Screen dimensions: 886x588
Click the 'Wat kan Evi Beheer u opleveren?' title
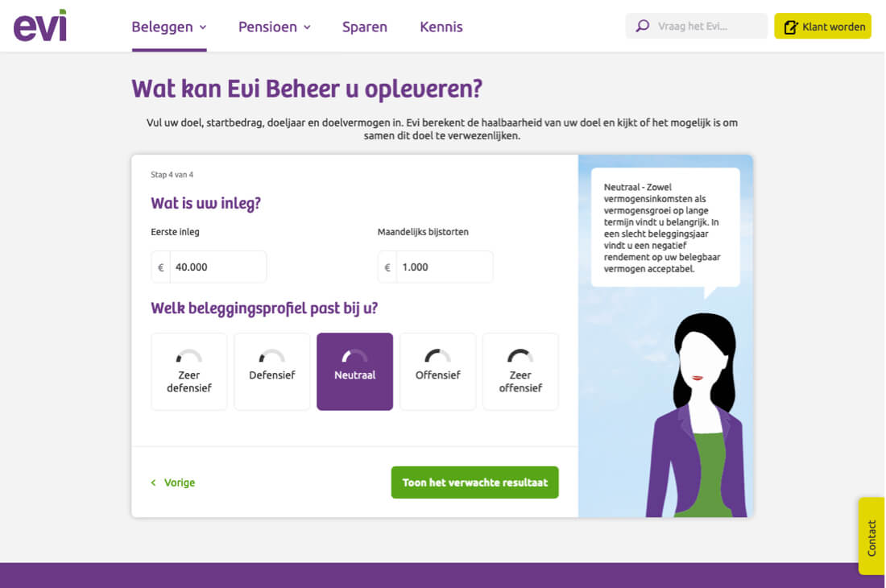click(x=307, y=89)
